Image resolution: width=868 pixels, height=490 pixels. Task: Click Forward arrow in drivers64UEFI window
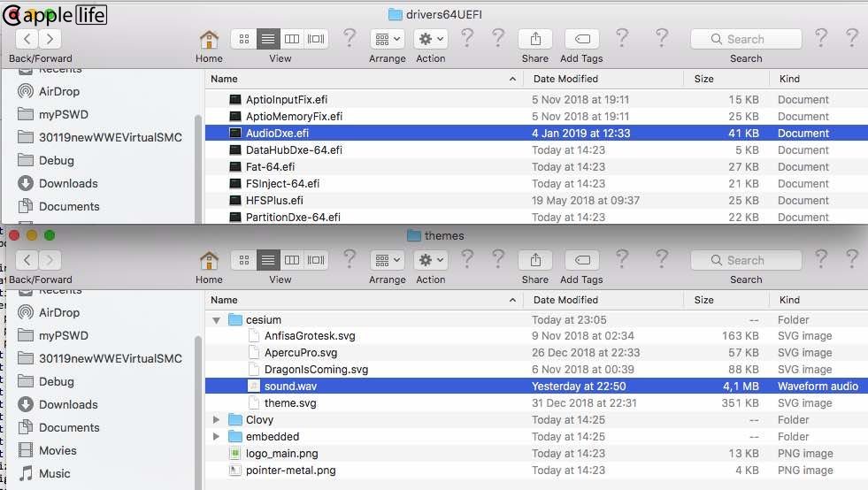click(x=50, y=39)
